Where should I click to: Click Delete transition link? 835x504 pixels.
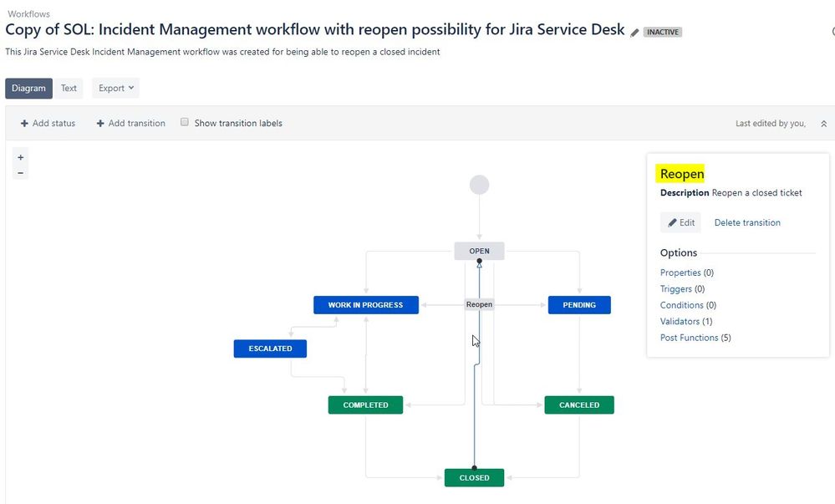[747, 222]
